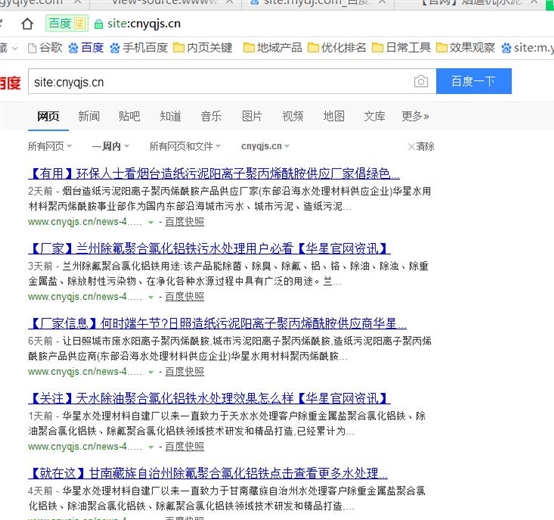Open 百度快照 for the 日照 result

(184, 371)
